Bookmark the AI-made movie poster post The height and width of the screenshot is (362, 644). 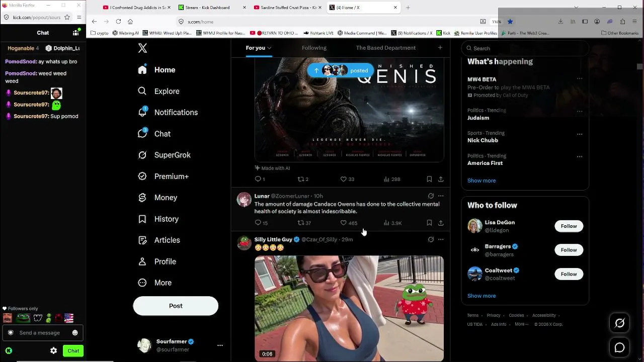coord(429,179)
